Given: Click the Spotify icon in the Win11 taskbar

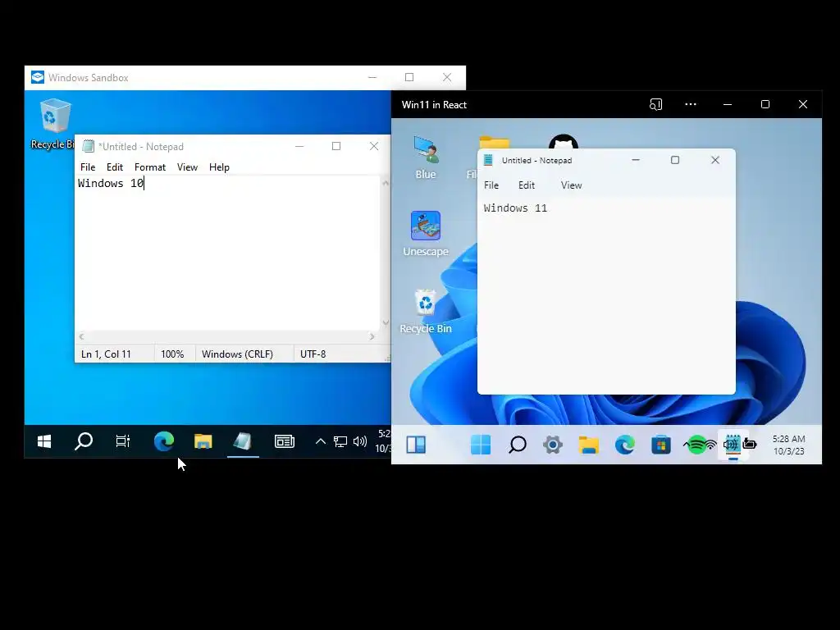Looking at the screenshot, I should [696, 445].
